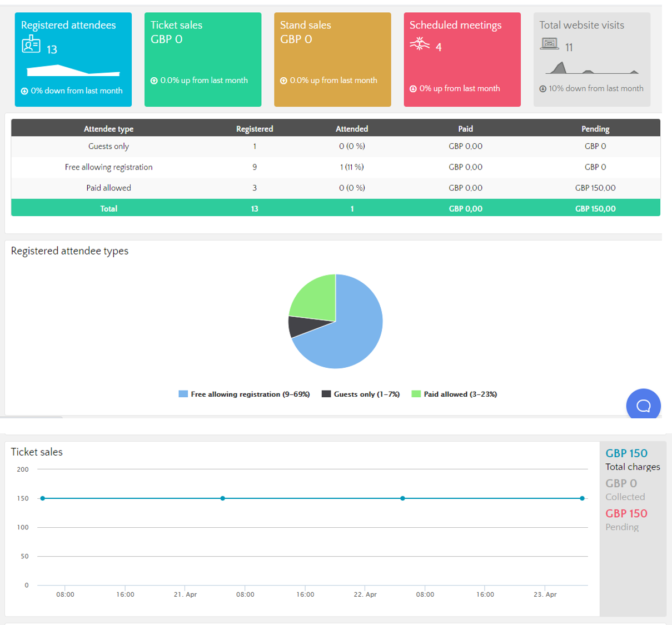Image resolution: width=672 pixels, height=625 pixels.
Task: Click the registered attendees down-arrow trend icon
Action: point(24,91)
